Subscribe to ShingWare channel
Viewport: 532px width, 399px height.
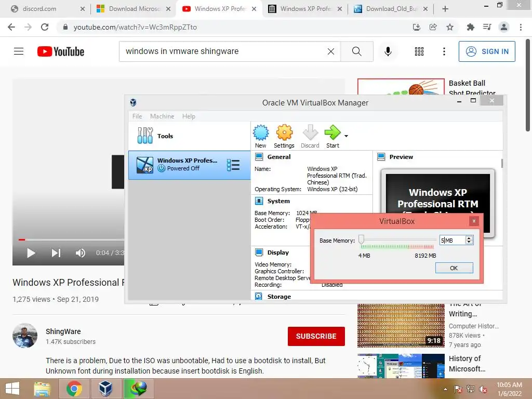(x=316, y=336)
